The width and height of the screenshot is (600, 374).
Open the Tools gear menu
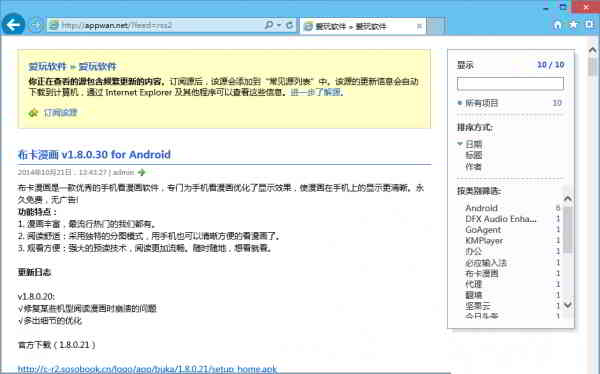coord(589,25)
